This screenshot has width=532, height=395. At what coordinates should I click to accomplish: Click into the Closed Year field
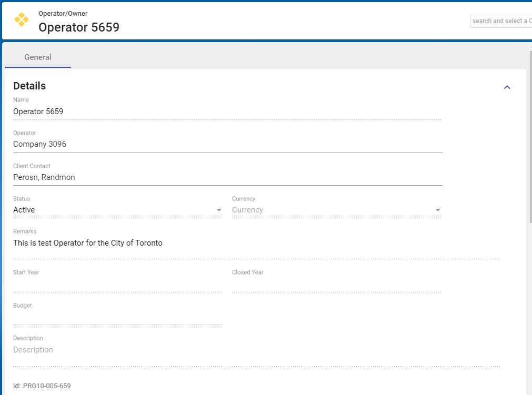[336, 285]
